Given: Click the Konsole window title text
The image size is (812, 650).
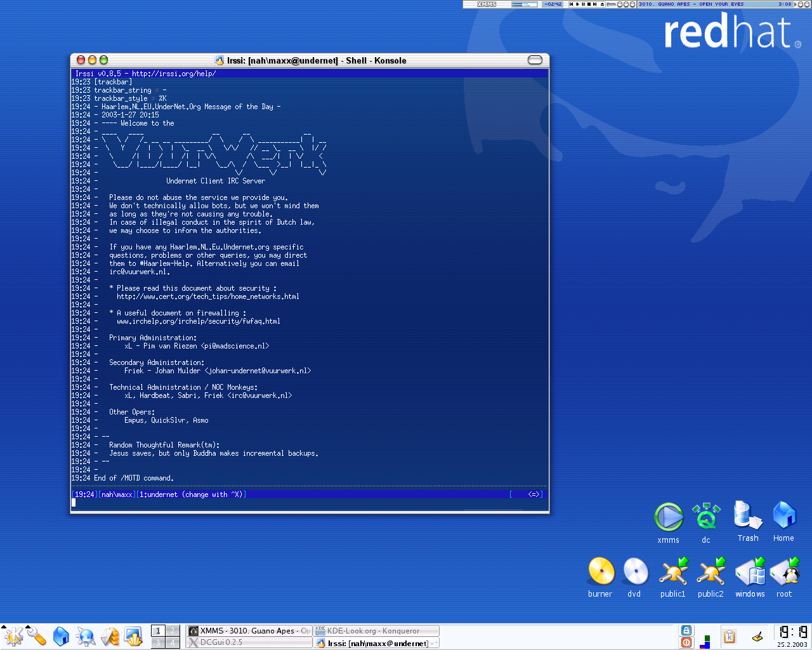Looking at the screenshot, I should [x=317, y=60].
